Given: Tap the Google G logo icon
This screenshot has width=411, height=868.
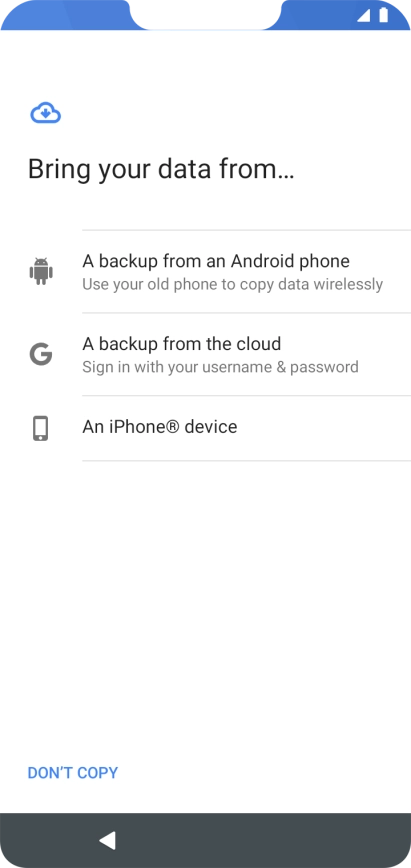Looking at the screenshot, I should coord(41,354).
